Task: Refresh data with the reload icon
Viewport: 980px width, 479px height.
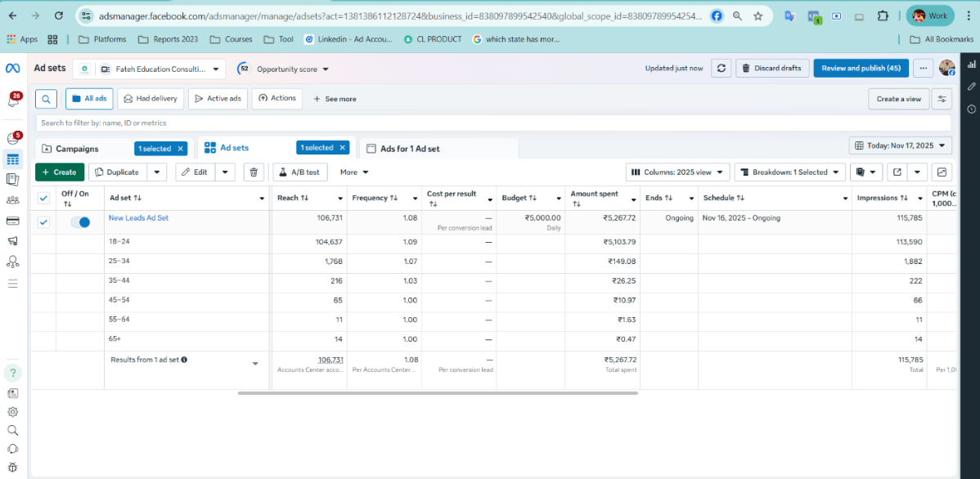Action: 721,69
